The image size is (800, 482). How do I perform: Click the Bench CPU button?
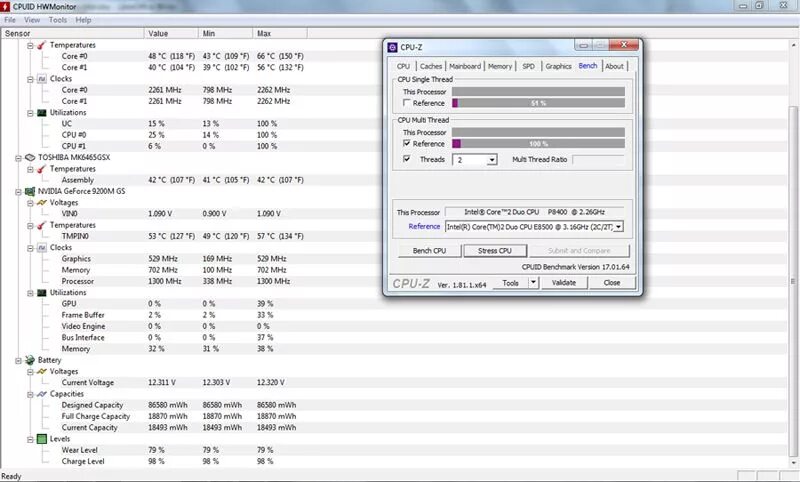click(x=430, y=250)
